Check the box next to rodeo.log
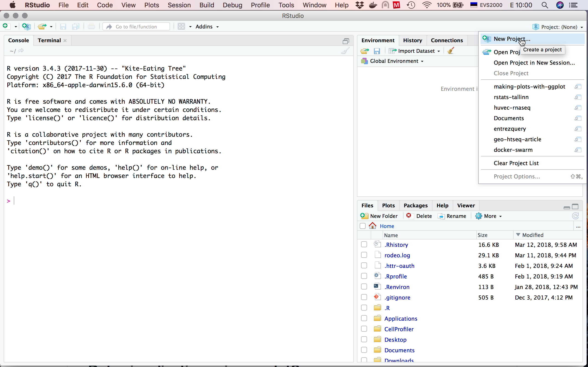The height and width of the screenshot is (367, 588). point(364,255)
